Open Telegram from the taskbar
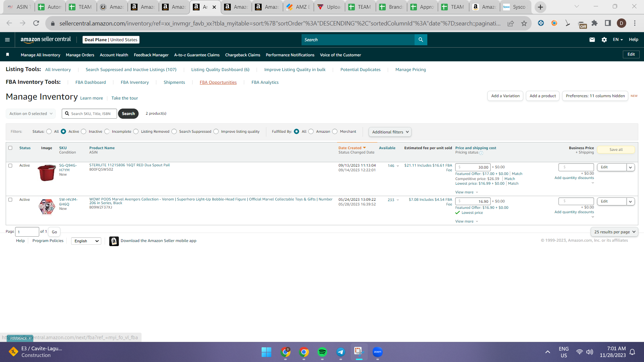Screen dimensions: 644x362 (341, 352)
